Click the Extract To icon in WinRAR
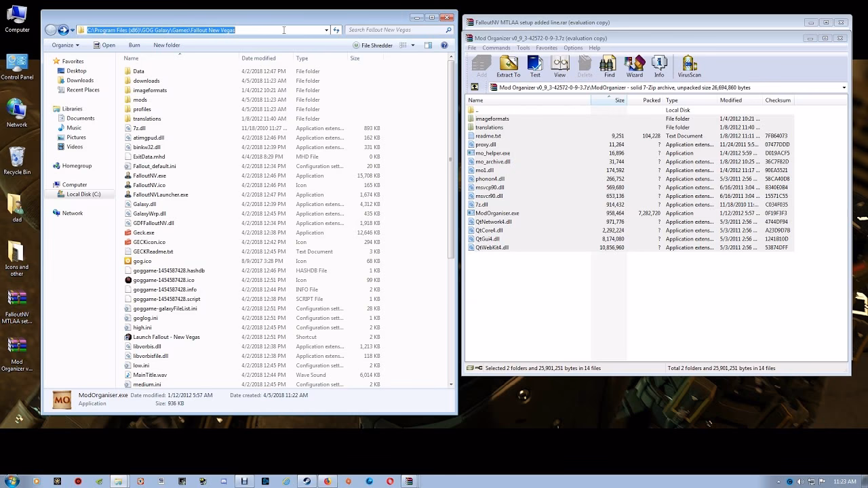This screenshot has width=868, height=488. point(509,66)
